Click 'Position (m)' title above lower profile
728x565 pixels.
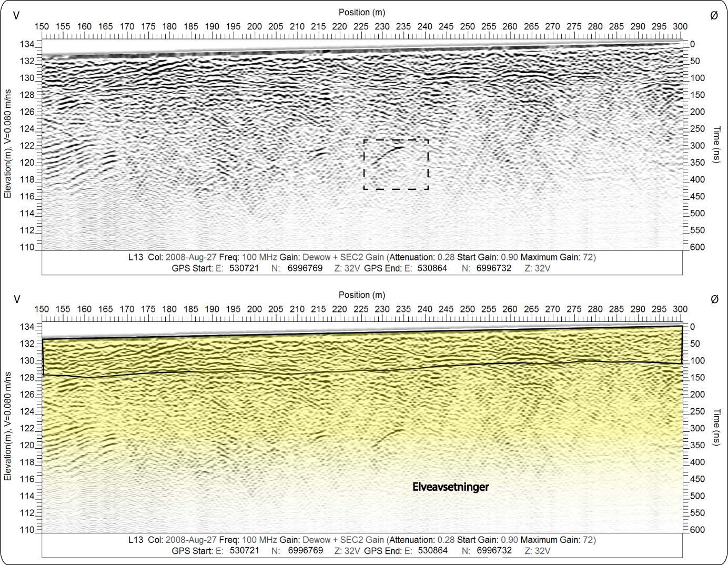(x=362, y=295)
